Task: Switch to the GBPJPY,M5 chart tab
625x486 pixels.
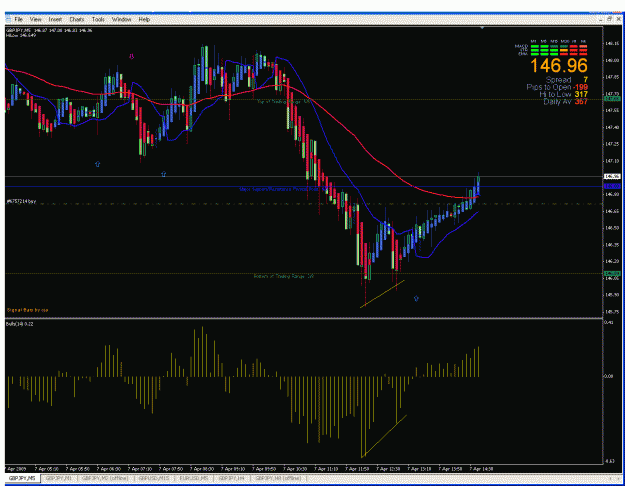Action: coord(22,478)
